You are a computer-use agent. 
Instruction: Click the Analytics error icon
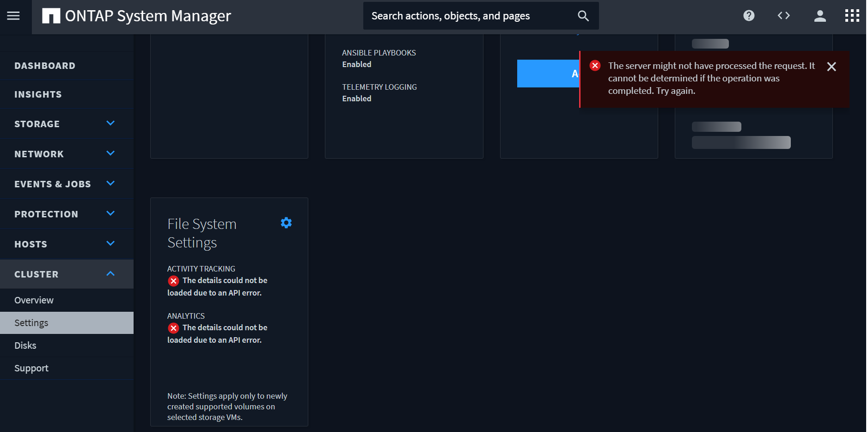pyautogui.click(x=173, y=328)
